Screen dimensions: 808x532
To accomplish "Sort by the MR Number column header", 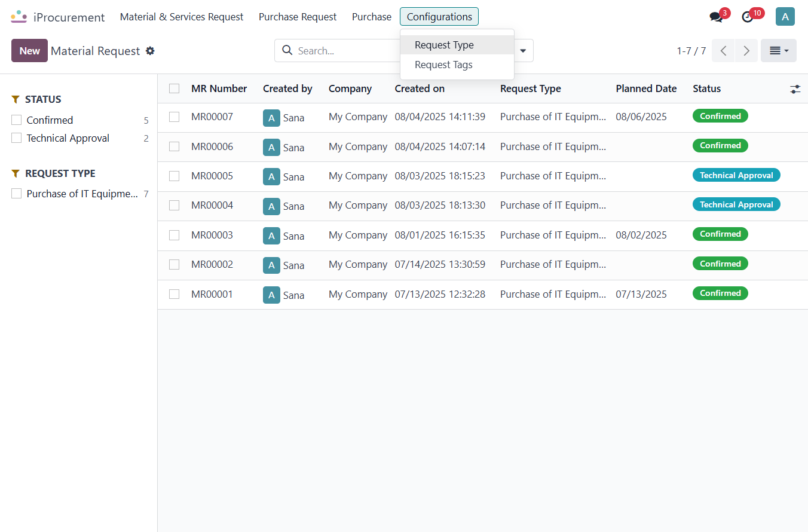I will point(219,88).
